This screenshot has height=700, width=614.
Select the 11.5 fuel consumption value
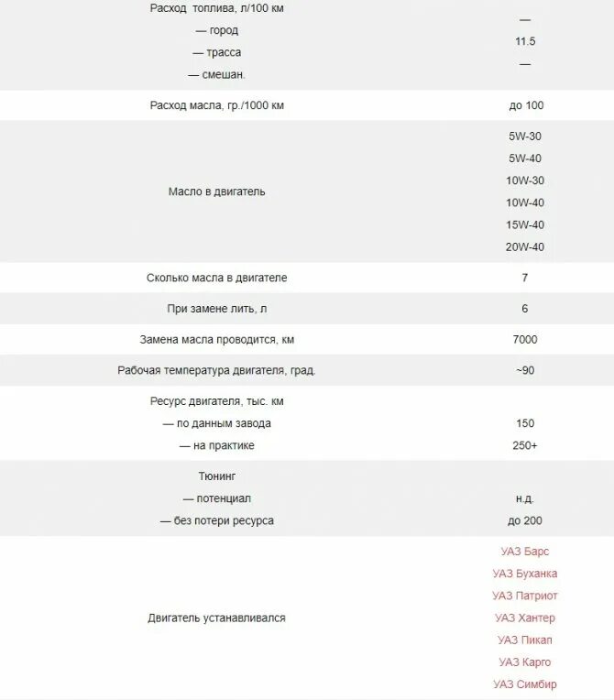[525, 41]
